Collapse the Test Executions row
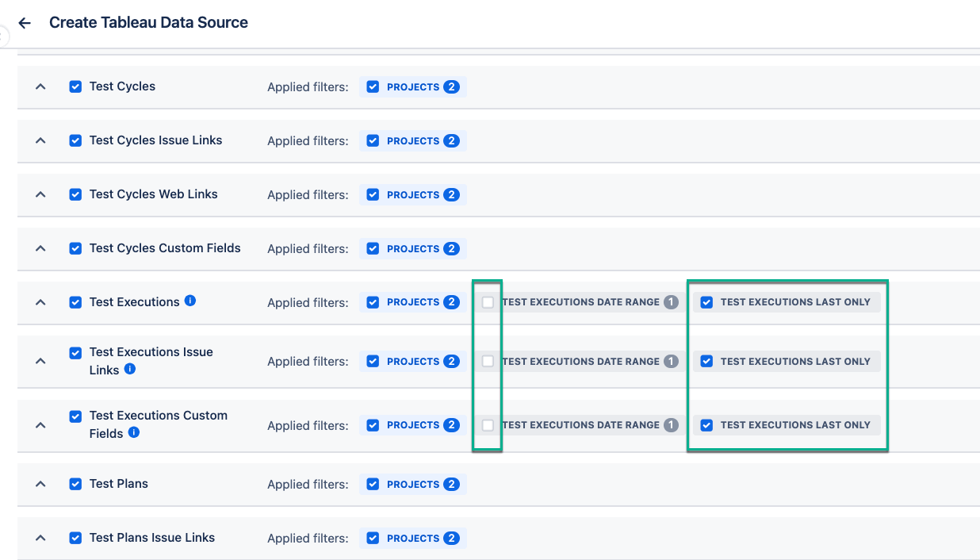Image resolution: width=980 pixels, height=560 pixels. 41,302
